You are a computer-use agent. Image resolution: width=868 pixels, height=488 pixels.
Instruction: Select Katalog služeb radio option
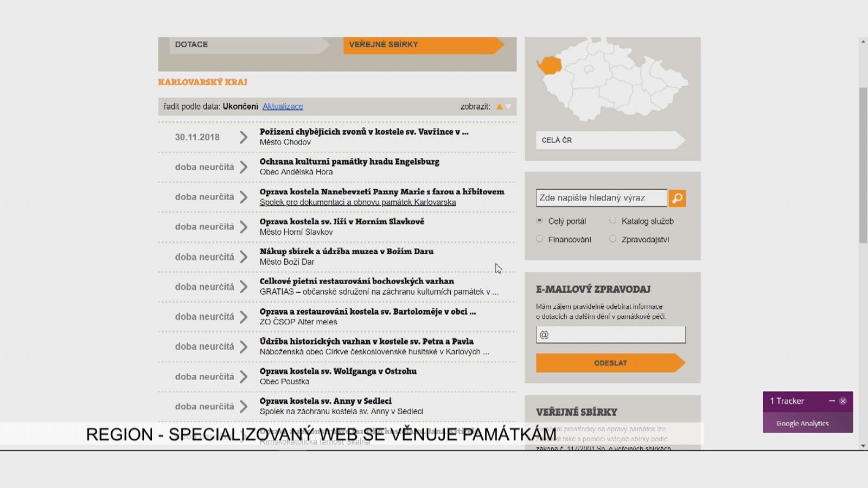[612, 221]
